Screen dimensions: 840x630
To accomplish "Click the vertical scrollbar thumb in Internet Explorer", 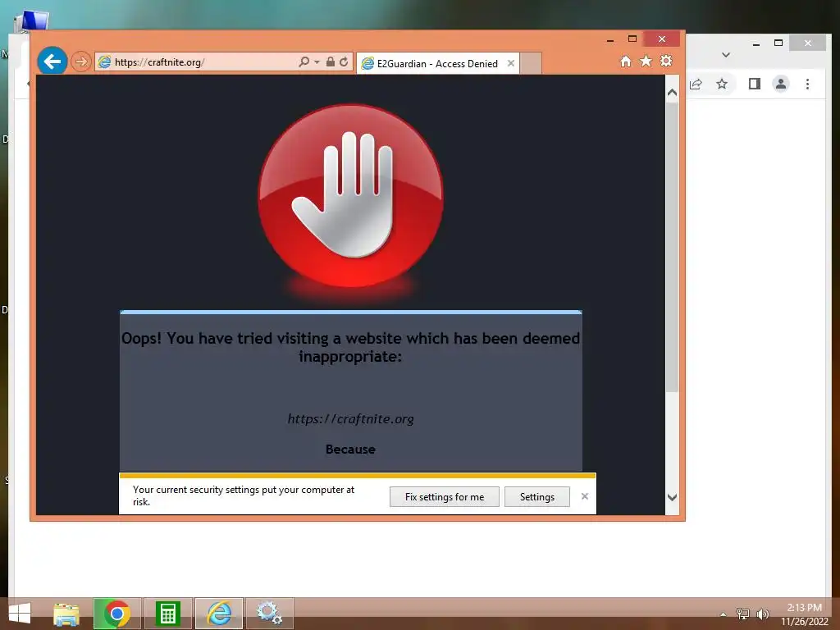I will [673, 247].
